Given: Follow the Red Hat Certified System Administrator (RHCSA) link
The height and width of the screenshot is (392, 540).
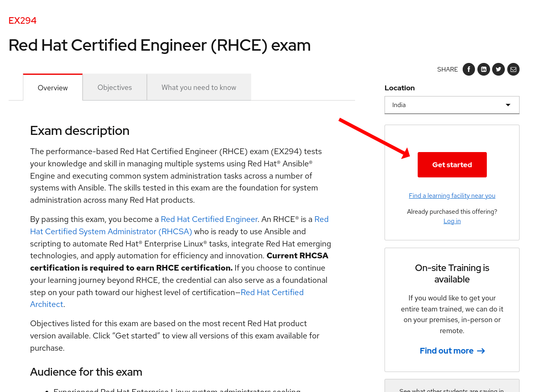Looking at the screenshot, I should click(x=111, y=231).
